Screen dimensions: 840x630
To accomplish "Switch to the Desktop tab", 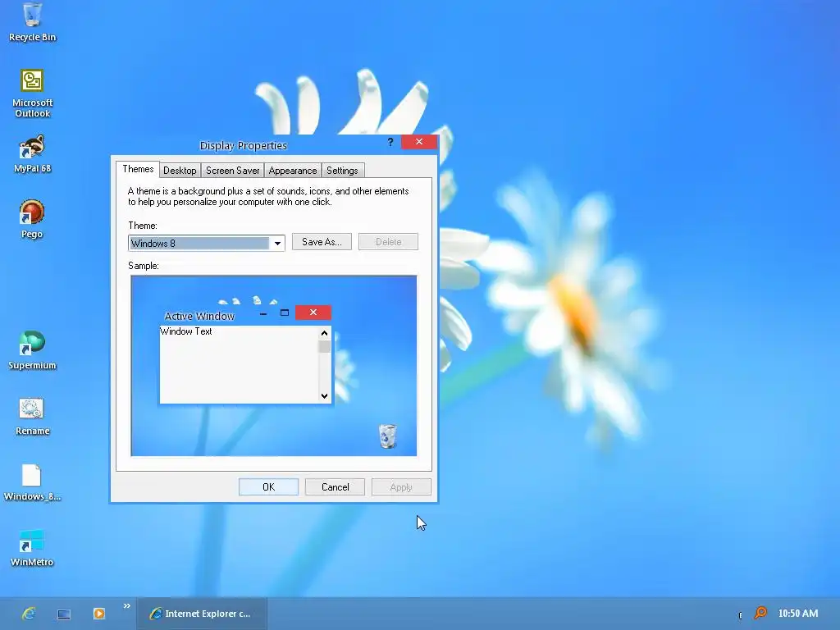I will [x=180, y=171].
